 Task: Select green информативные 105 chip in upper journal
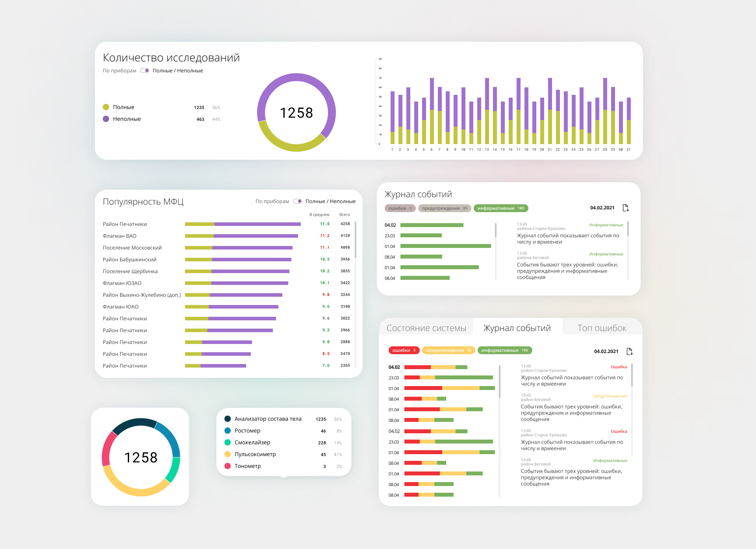tap(500, 208)
